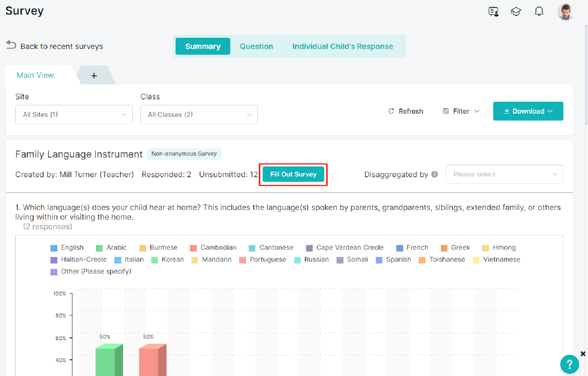
Task: Click the Unsubmitted: 12 text
Action: tap(228, 175)
